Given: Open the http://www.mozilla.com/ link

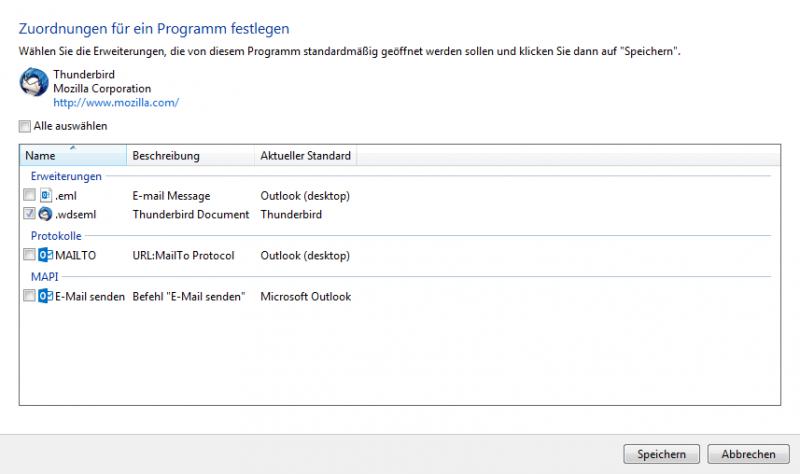Looking at the screenshot, I should (116, 102).
